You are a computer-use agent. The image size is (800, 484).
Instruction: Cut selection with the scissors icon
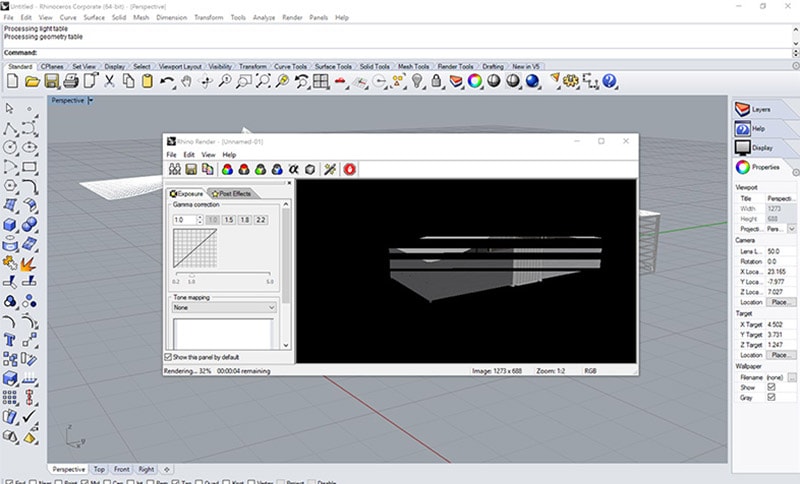[109, 81]
